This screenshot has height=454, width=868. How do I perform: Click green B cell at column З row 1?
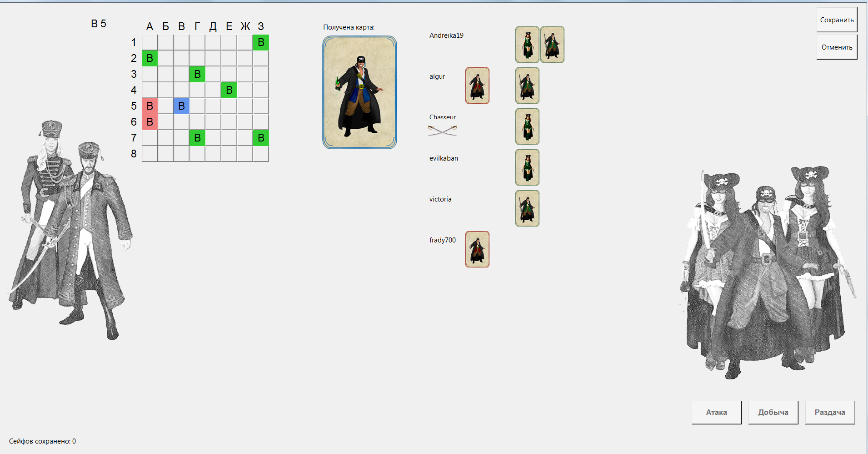click(x=261, y=42)
